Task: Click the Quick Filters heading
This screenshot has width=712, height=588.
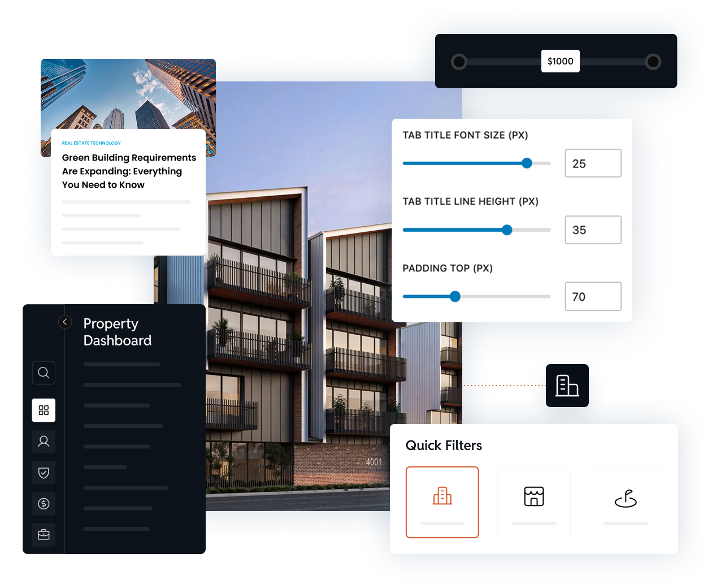Action: click(x=444, y=446)
